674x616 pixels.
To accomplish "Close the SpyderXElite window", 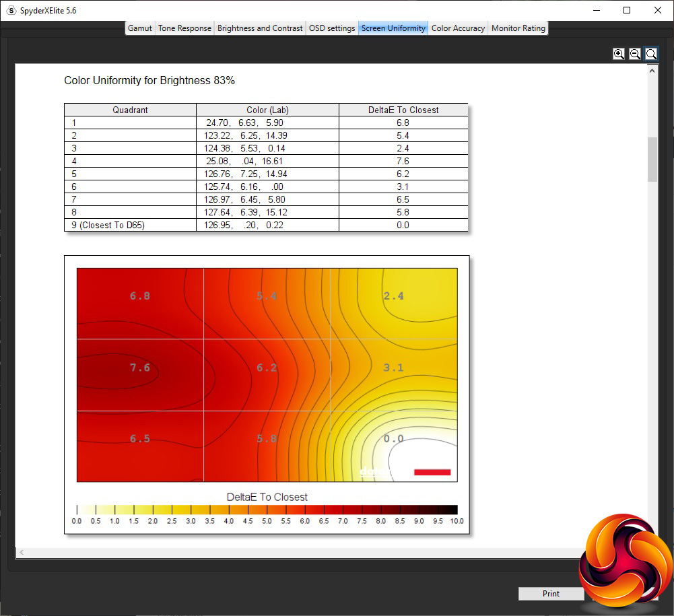I will (658, 10).
